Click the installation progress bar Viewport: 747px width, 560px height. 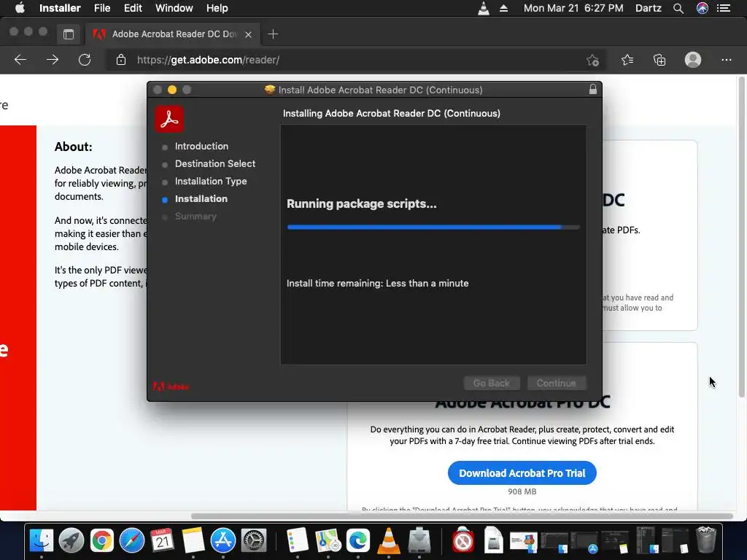[433, 227]
